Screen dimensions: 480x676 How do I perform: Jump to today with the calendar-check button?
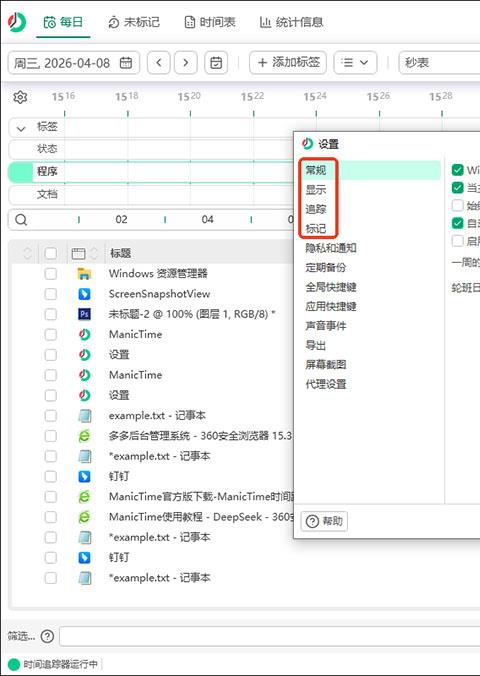216,63
